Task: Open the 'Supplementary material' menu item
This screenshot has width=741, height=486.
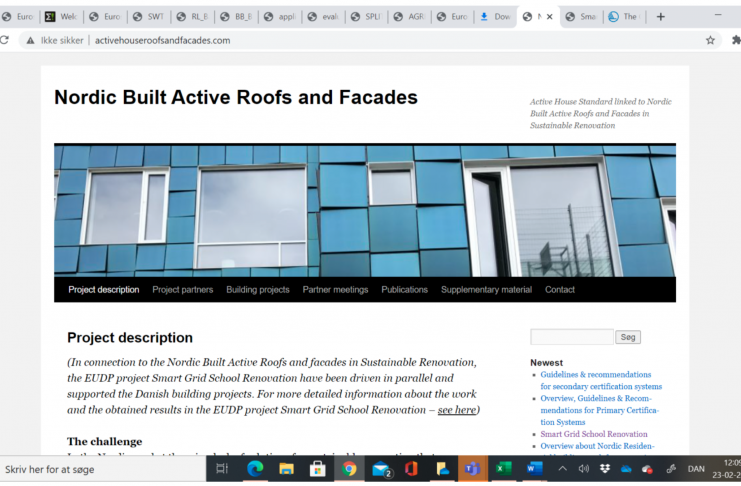Action: [x=486, y=290]
